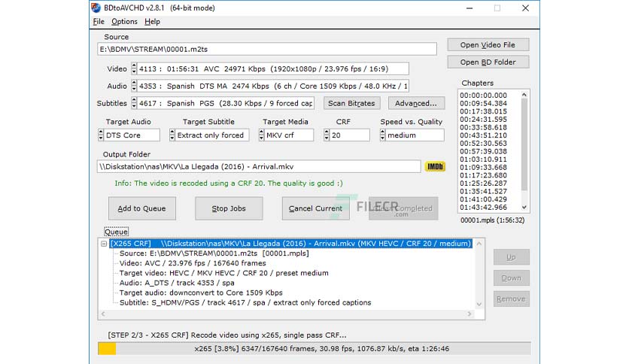Click green CRF 20 quality info message
Screen dimensions: 629x364
229,184
